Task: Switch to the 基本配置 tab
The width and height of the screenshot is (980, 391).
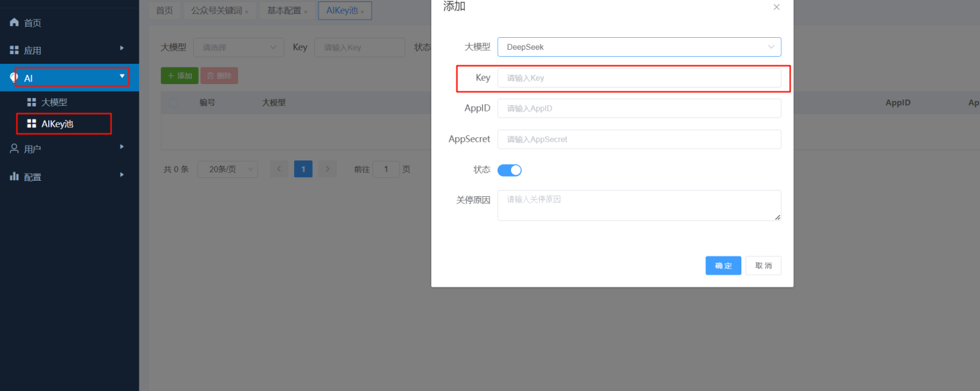Action: [284, 11]
